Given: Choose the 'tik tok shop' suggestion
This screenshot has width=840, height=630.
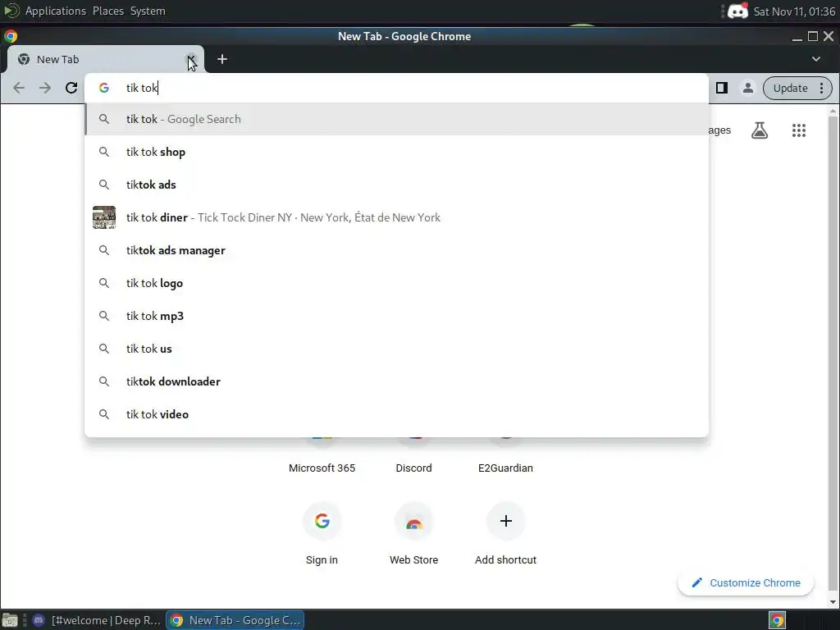Looking at the screenshot, I should tap(396, 152).
